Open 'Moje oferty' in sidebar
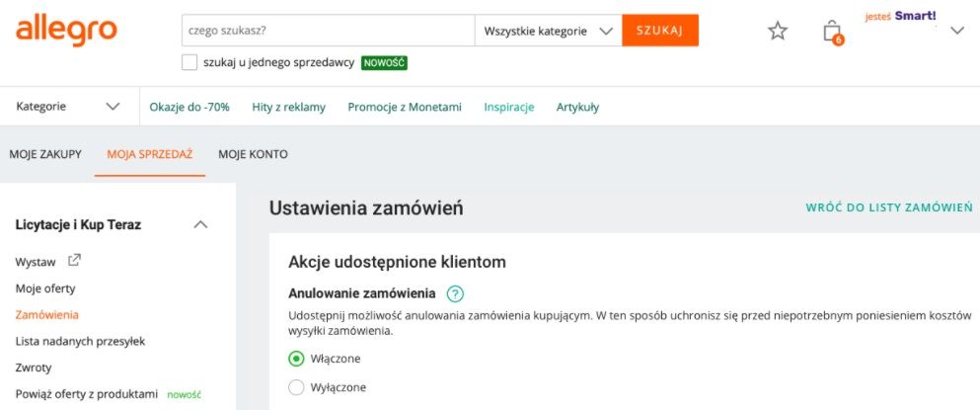This screenshot has width=980, height=410. pos(45,288)
